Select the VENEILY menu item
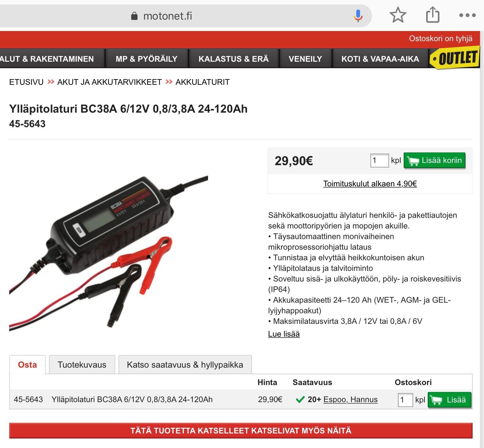This screenshot has width=484, height=448. 305,59
